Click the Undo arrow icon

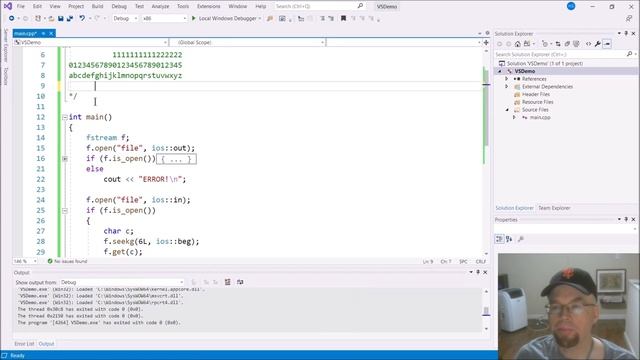(82, 18)
